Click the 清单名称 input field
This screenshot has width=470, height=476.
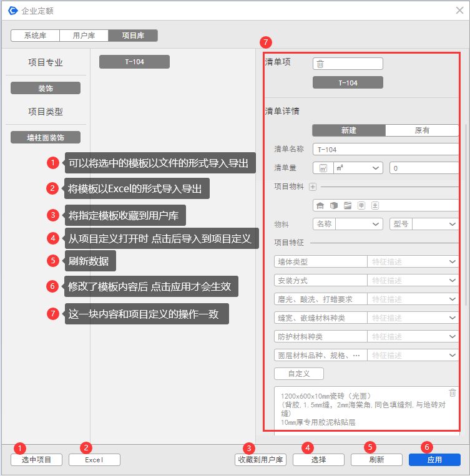[386, 149]
